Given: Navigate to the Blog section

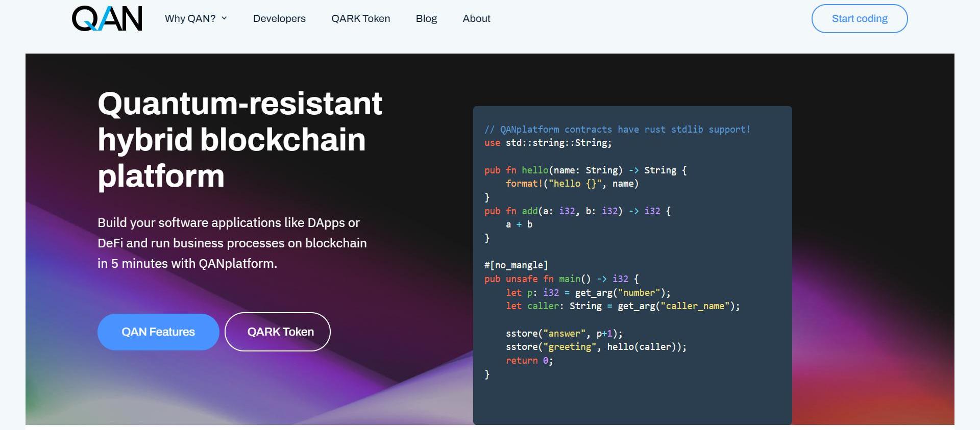Looking at the screenshot, I should coord(426,19).
